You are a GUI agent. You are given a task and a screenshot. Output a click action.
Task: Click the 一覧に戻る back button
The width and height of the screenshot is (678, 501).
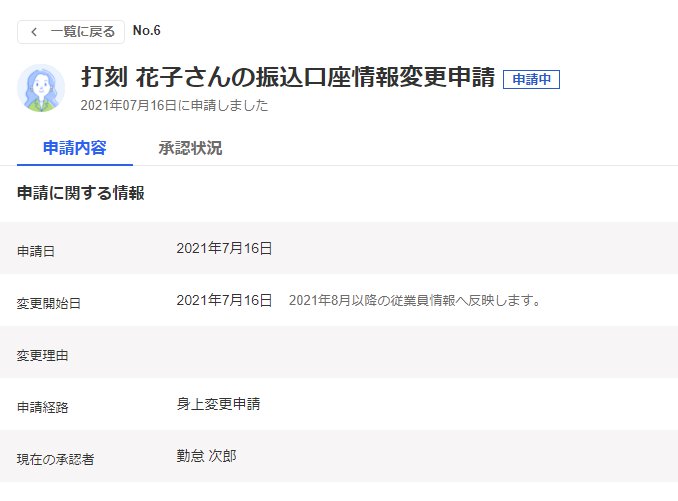point(71,32)
